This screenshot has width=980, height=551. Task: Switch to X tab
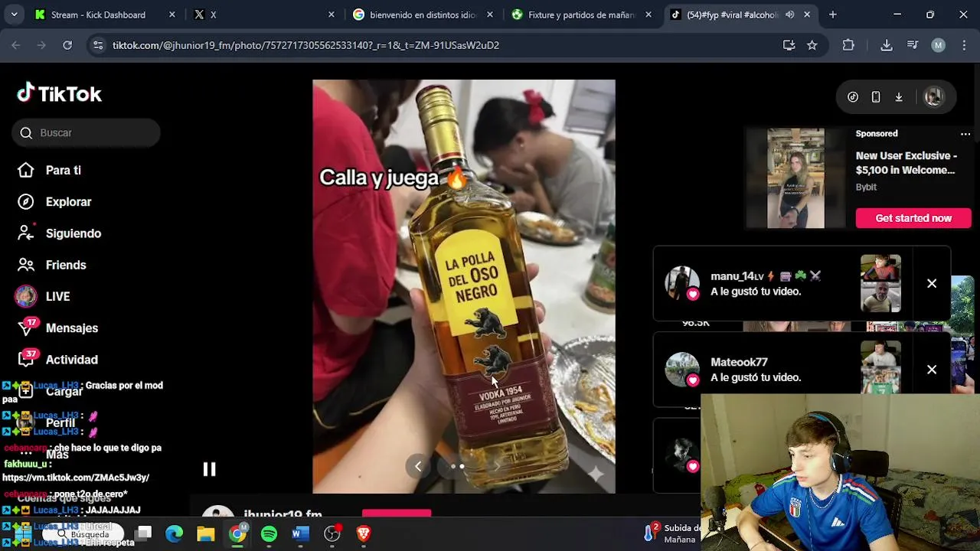point(263,15)
